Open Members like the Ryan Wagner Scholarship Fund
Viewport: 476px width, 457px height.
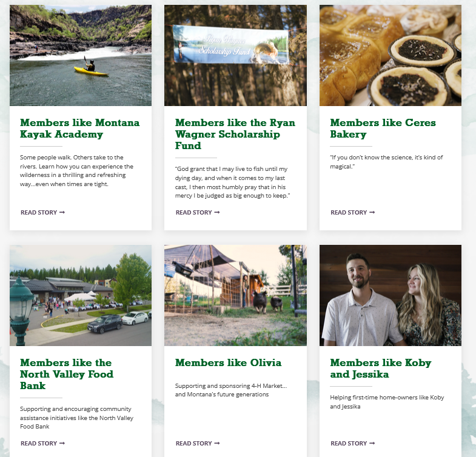(x=235, y=134)
